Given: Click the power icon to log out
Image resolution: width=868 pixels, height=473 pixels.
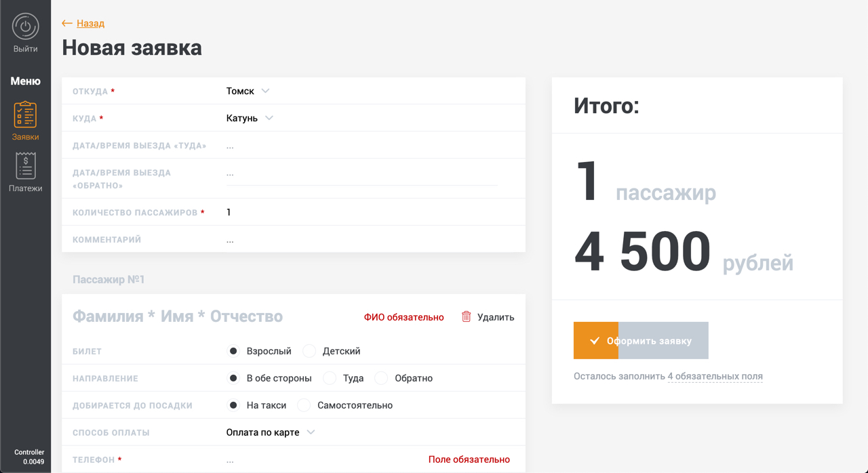Looking at the screenshot, I should tap(25, 27).
